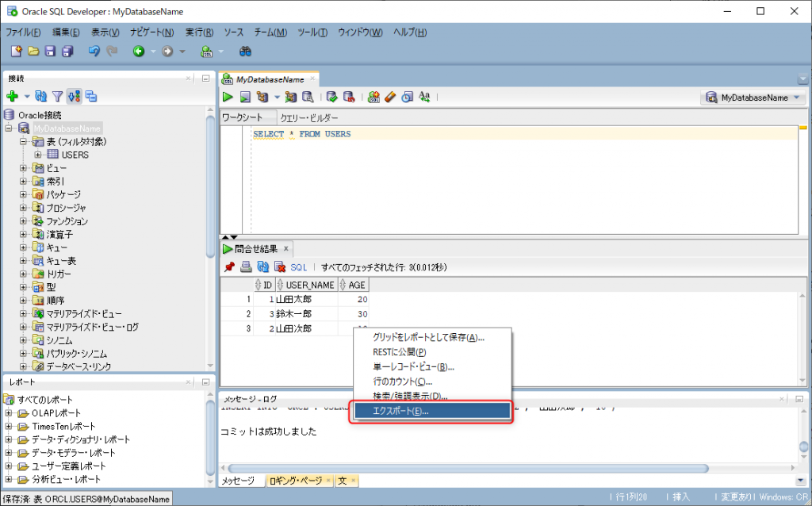This screenshot has width=812, height=506.
Task: Run the statement with green play icon
Action: [228, 97]
